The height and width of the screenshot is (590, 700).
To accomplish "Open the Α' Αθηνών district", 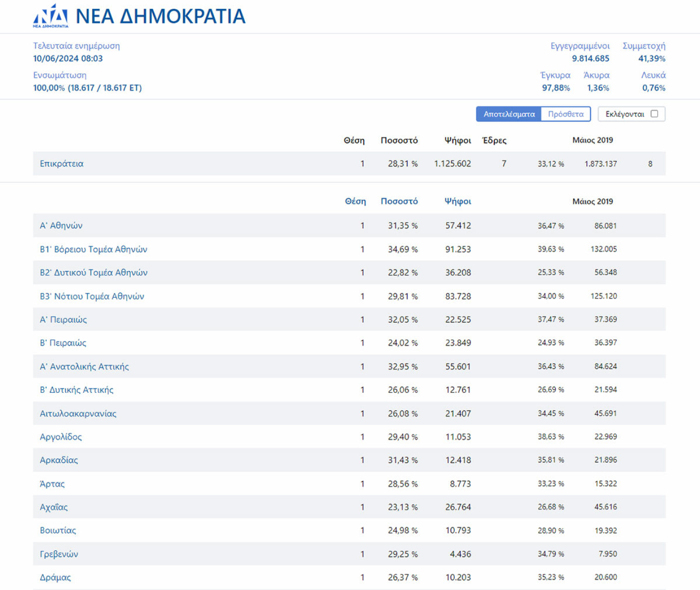I will (61, 225).
